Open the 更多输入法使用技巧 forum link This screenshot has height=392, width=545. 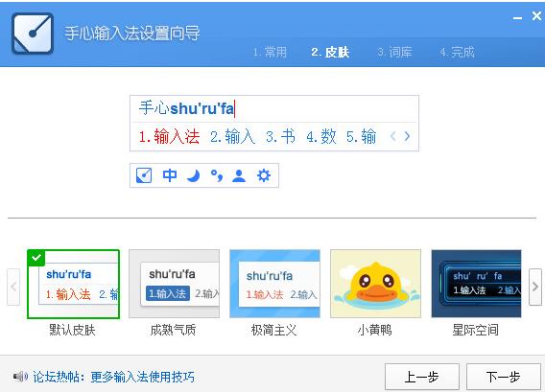pos(143,377)
